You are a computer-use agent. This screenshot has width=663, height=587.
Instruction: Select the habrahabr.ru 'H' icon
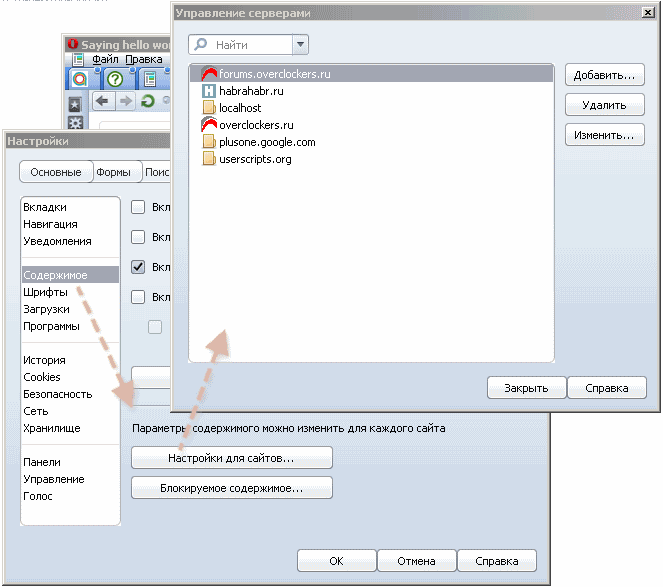(x=209, y=91)
